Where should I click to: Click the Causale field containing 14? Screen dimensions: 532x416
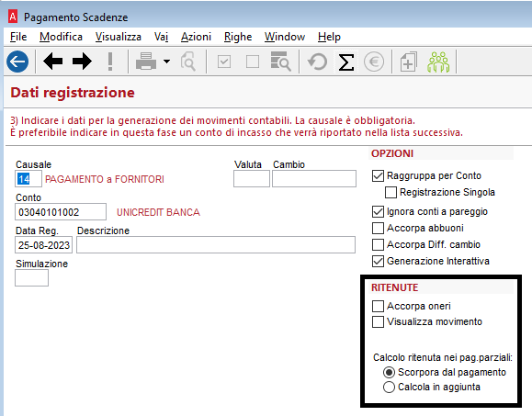pyautogui.click(x=28, y=179)
